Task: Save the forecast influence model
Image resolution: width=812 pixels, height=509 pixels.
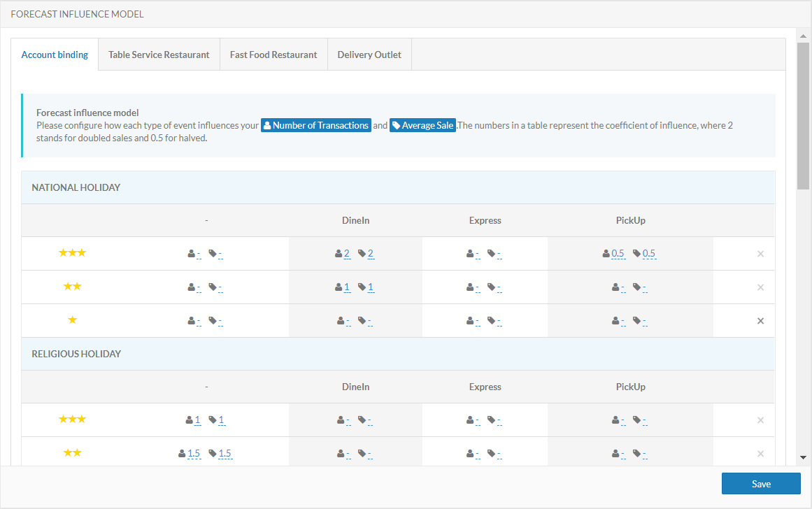Action: point(761,484)
